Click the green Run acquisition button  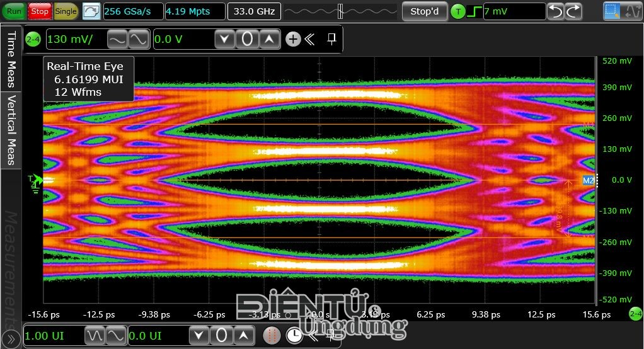14,11
